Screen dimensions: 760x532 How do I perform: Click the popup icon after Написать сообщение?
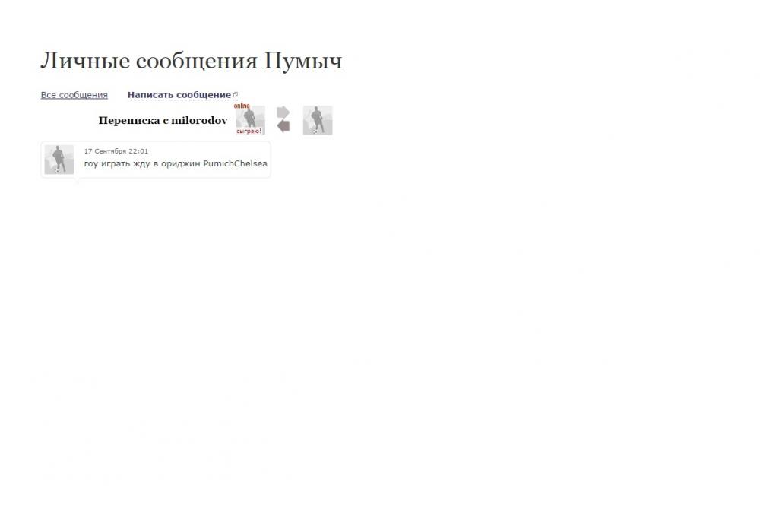coord(236,95)
